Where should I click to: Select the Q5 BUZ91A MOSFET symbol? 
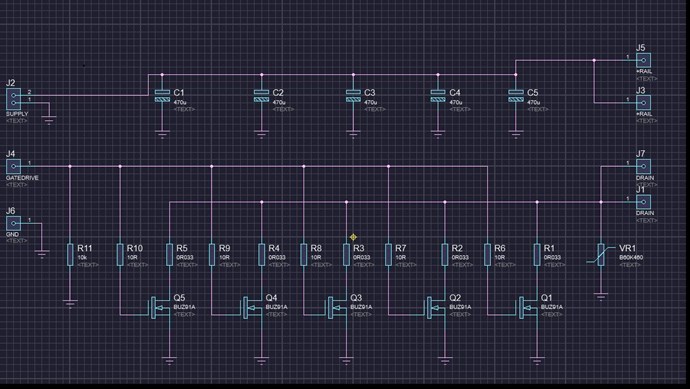coord(161,307)
